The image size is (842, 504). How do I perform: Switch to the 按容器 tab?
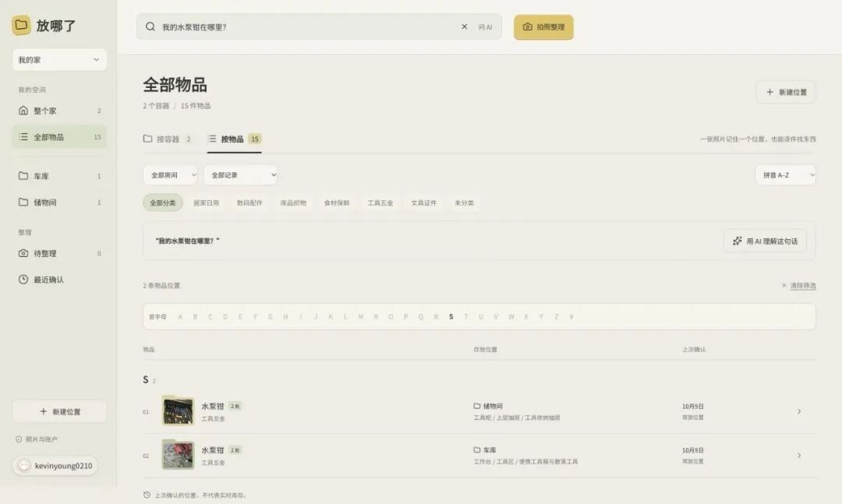pos(168,139)
